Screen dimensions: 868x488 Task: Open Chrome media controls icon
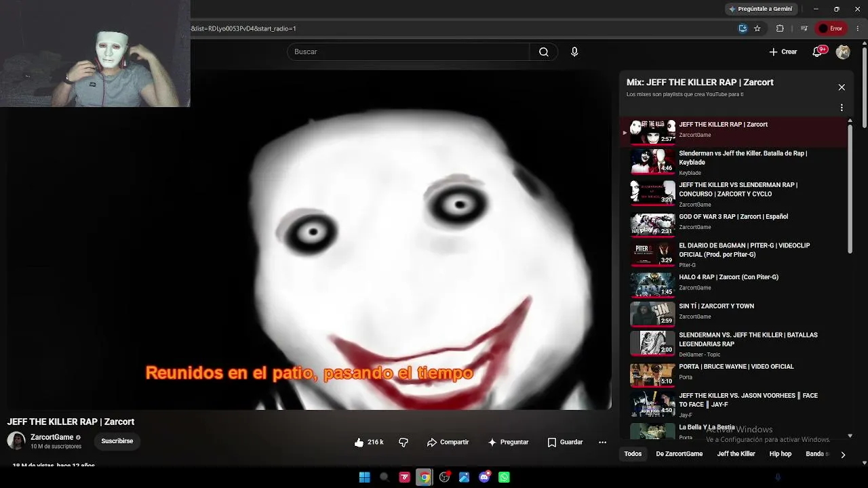coord(804,28)
